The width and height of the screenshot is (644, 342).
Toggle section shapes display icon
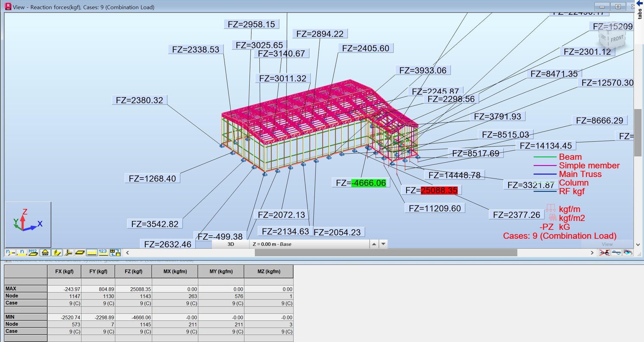[57, 252]
